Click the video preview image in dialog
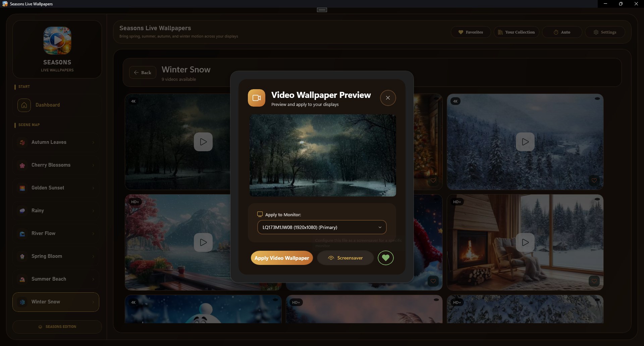Screen dimensions: 644x346 [323, 155]
